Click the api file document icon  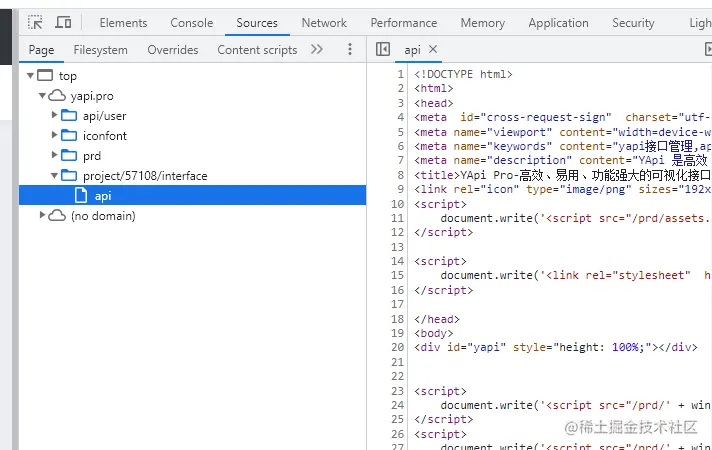point(81,195)
